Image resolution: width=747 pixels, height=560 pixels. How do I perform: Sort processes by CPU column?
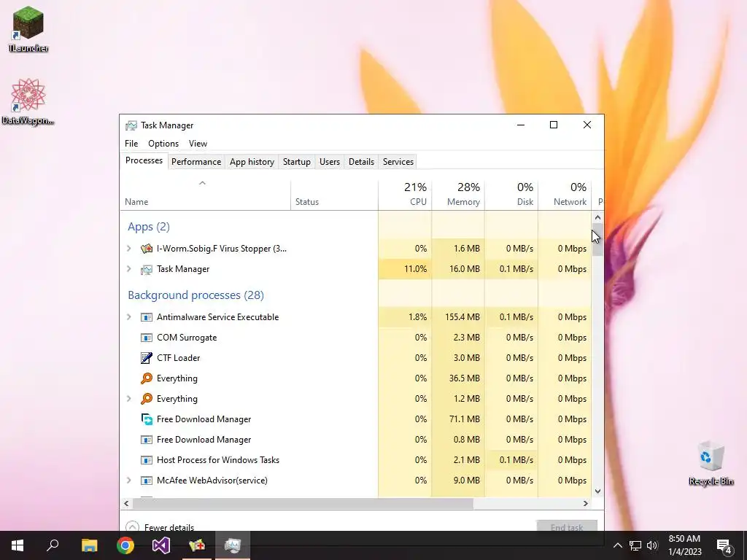click(405, 195)
